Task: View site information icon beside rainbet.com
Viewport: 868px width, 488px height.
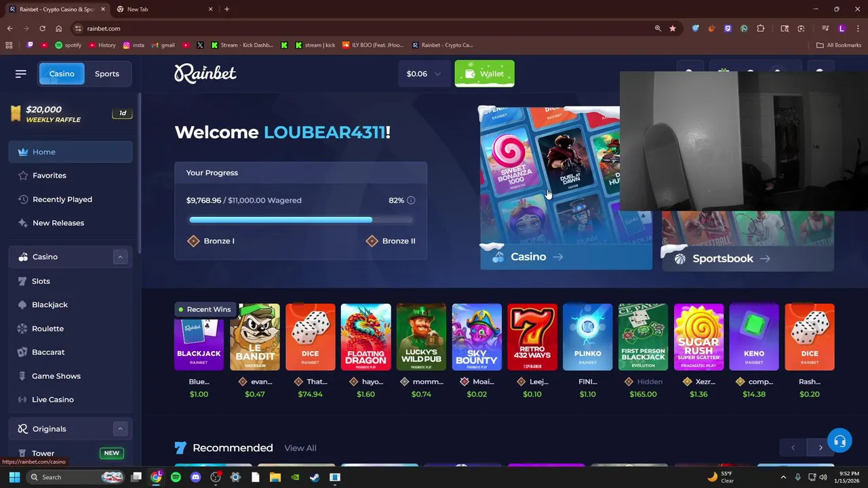Action: [78, 28]
